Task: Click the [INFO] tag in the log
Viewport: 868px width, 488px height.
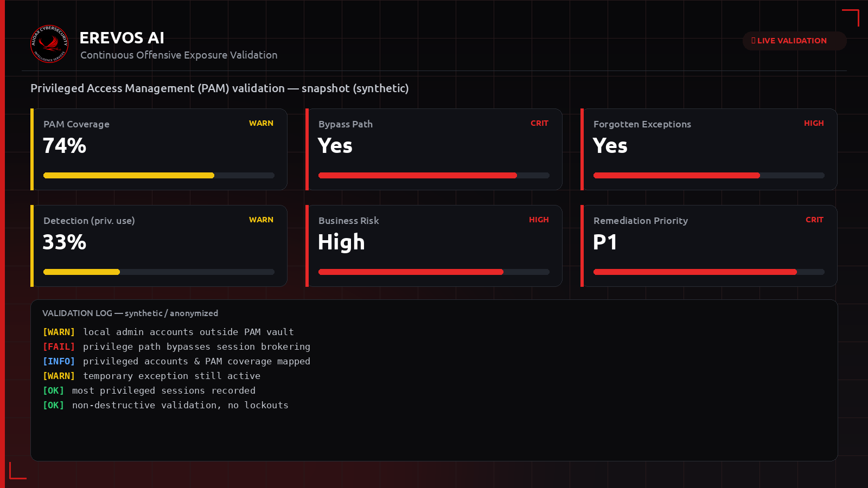Action: [59, 361]
